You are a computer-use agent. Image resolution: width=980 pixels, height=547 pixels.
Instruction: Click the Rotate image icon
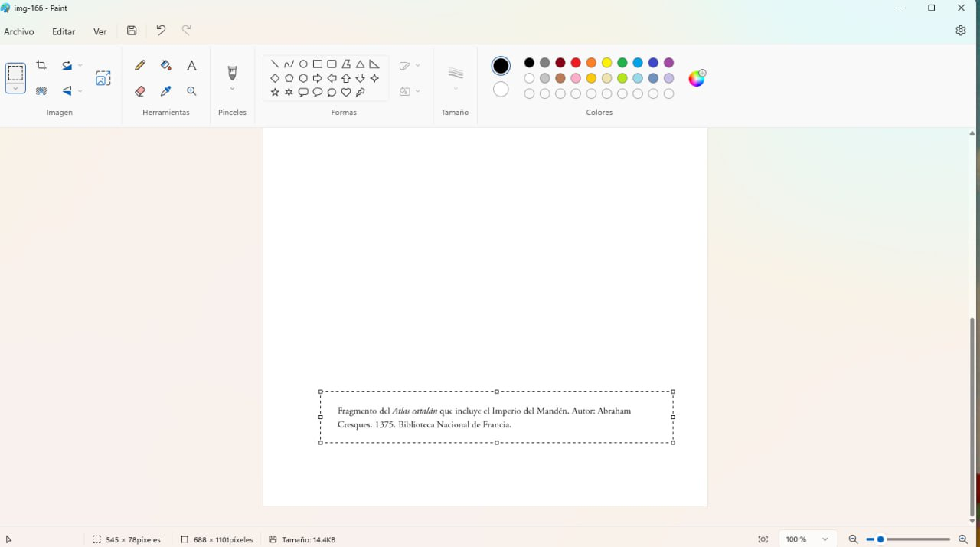(x=67, y=66)
